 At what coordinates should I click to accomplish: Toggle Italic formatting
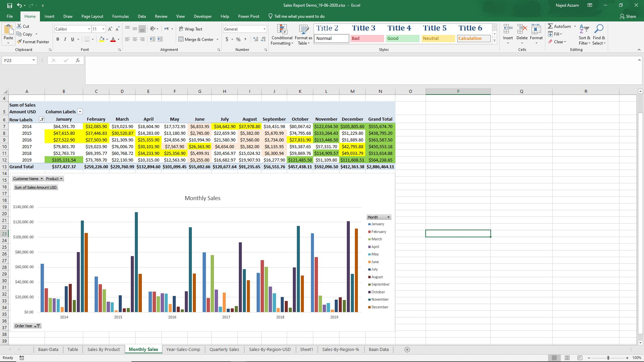(65, 39)
